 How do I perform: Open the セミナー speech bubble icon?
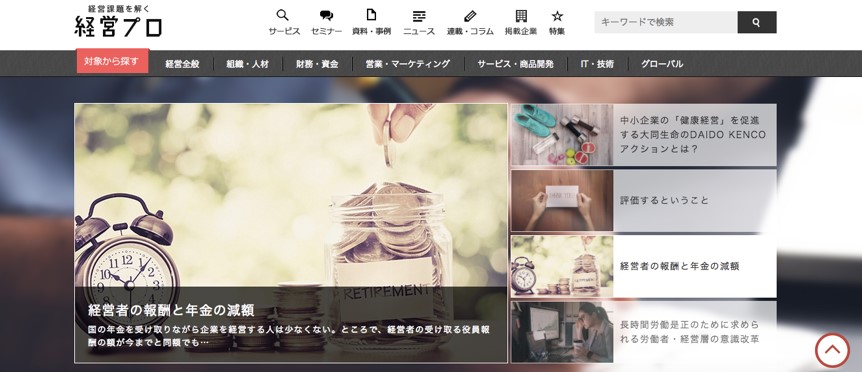click(326, 15)
